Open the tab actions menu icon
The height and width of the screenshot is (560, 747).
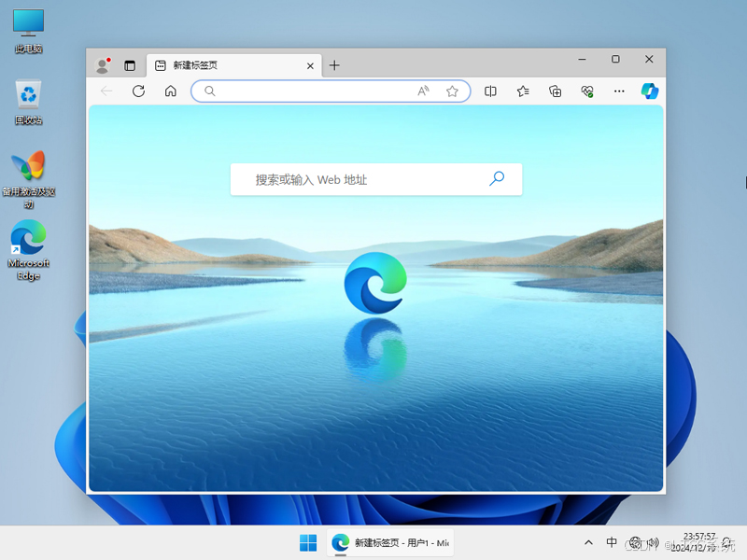tap(130, 65)
